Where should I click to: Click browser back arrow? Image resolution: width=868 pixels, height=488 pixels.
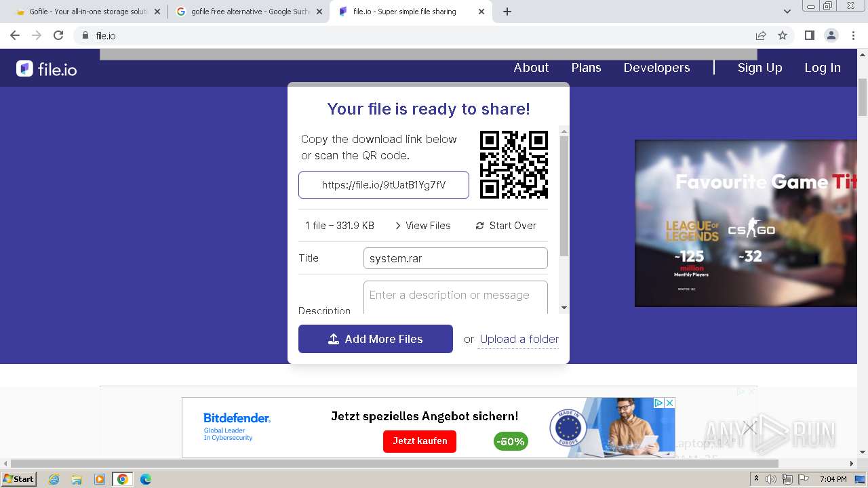click(15, 35)
